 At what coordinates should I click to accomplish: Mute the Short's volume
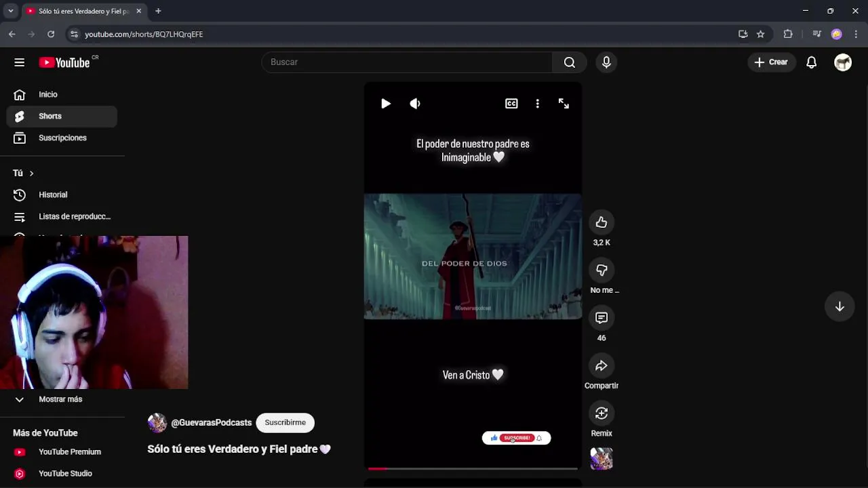pyautogui.click(x=415, y=104)
